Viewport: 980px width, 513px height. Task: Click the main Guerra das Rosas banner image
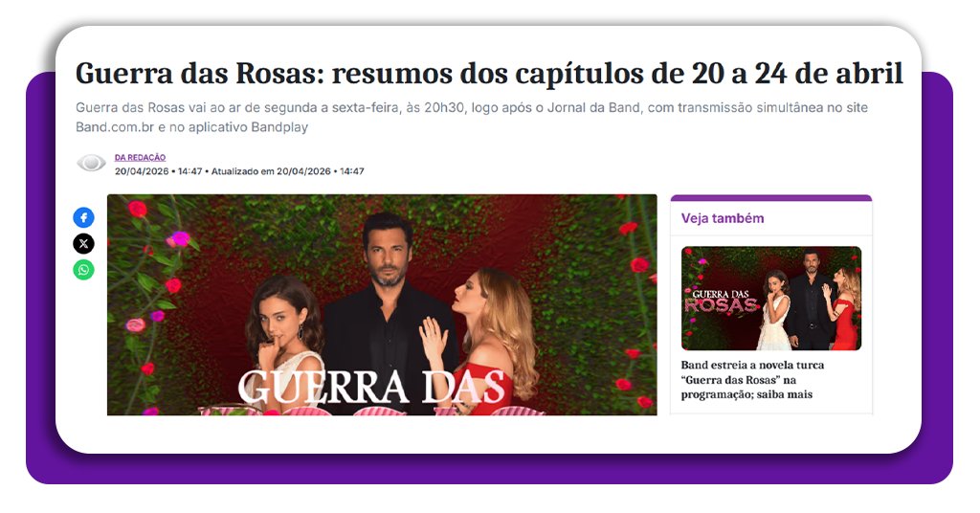[x=382, y=305]
